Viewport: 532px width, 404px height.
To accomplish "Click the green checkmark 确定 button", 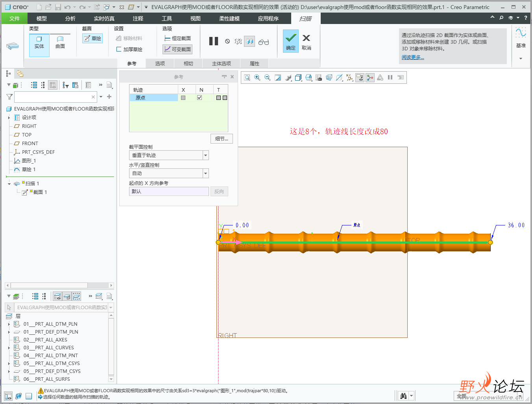I will tap(291, 41).
